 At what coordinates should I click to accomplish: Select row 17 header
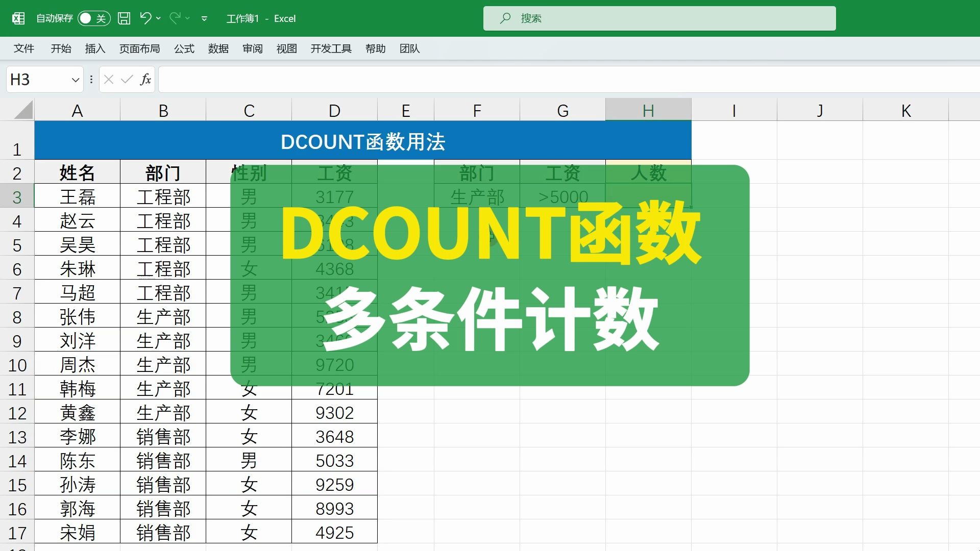[x=17, y=533]
